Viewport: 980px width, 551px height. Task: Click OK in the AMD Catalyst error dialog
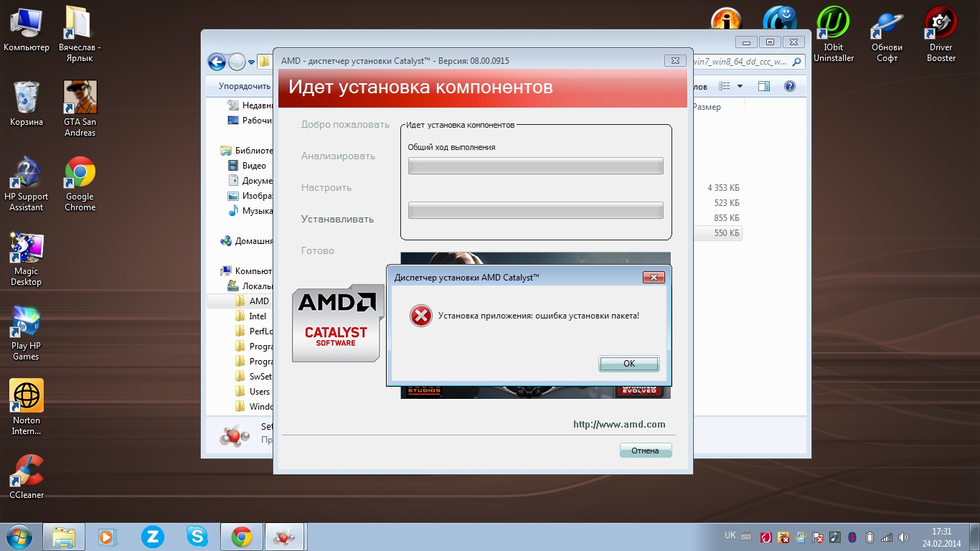(628, 364)
